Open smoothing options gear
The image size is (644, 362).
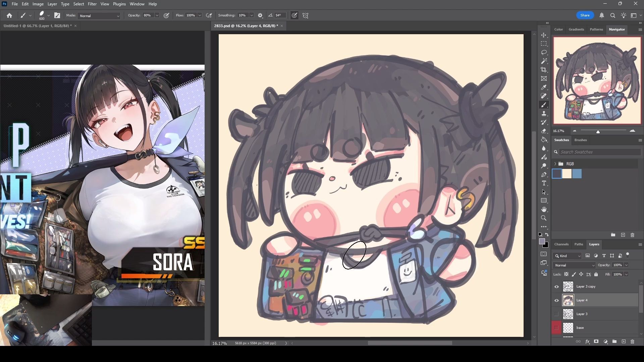pyautogui.click(x=260, y=15)
